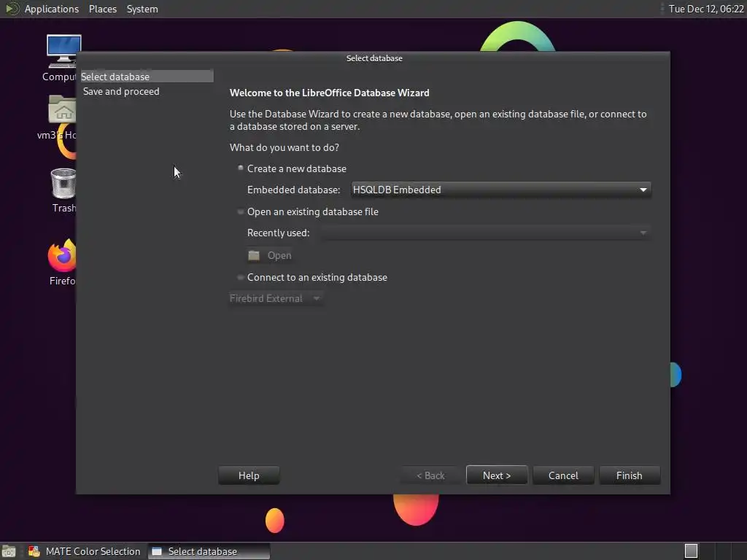Select Create a new database radio button
This screenshot has height=560, width=747.
point(241,168)
